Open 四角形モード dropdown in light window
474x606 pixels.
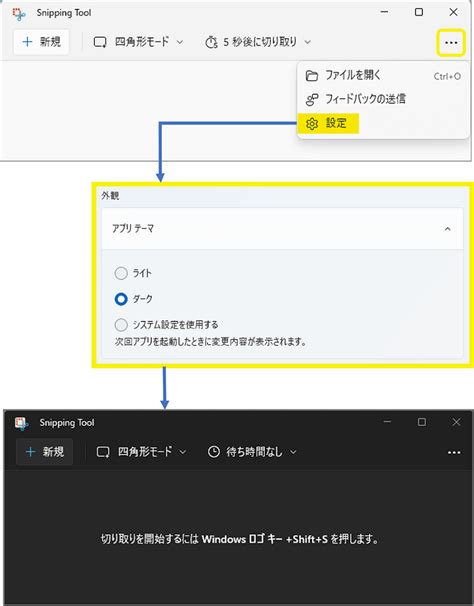138,41
